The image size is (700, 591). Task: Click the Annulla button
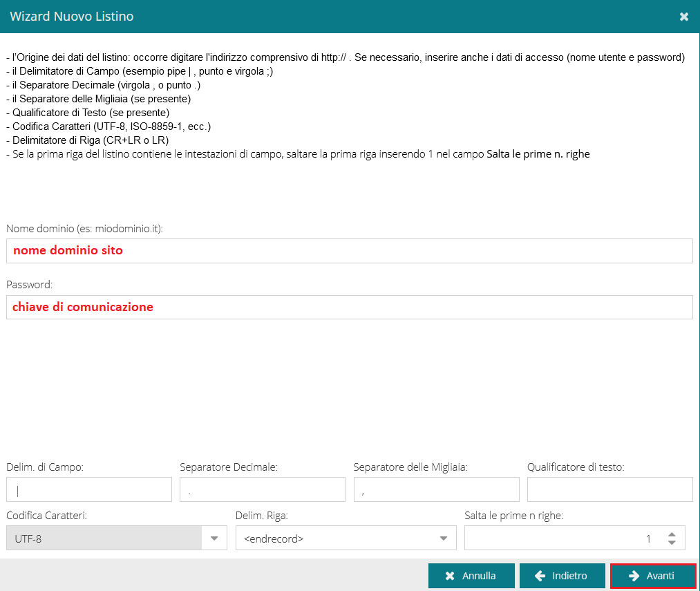pos(471,575)
